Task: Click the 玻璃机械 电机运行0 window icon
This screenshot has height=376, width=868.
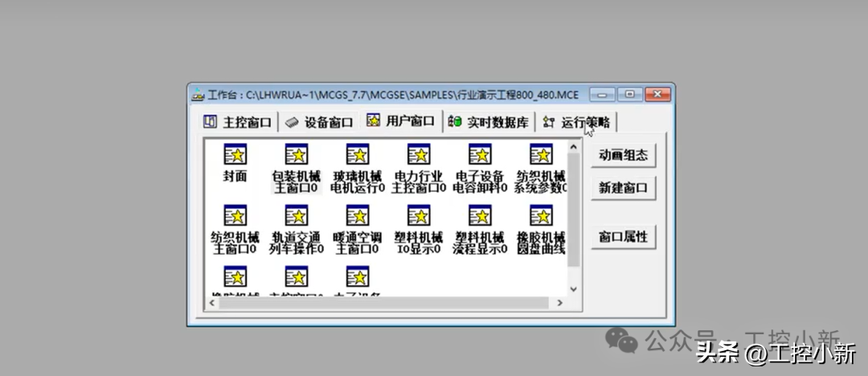Action: click(357, 155)
